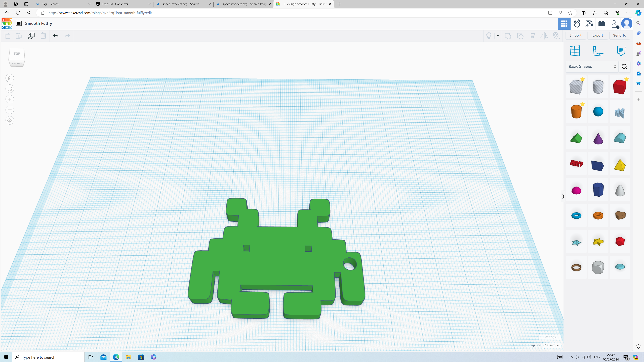Redo the last undone action
The height and width of the screenshot is (362, 644).
67,36
